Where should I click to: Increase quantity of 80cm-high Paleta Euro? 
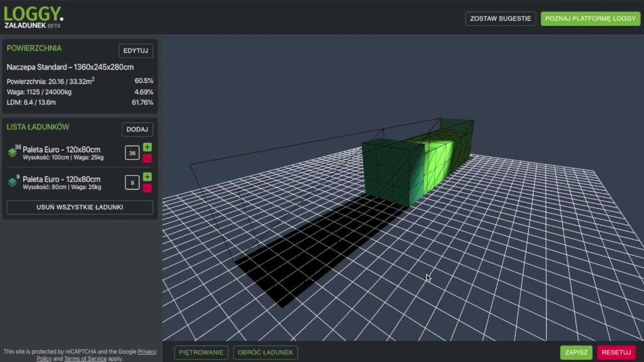tap(147, 177)
